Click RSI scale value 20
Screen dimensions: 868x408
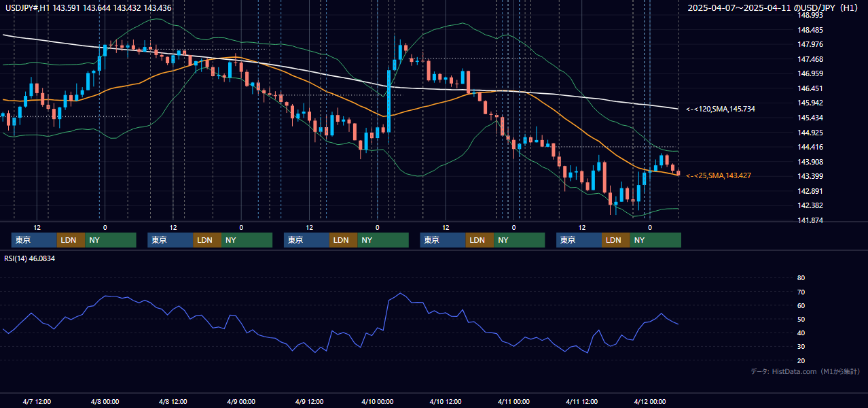pos(801,360)
